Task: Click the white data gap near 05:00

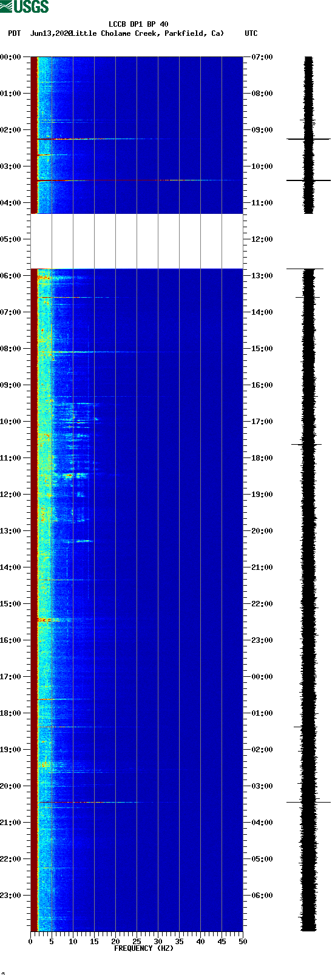Action: (137, 241)
